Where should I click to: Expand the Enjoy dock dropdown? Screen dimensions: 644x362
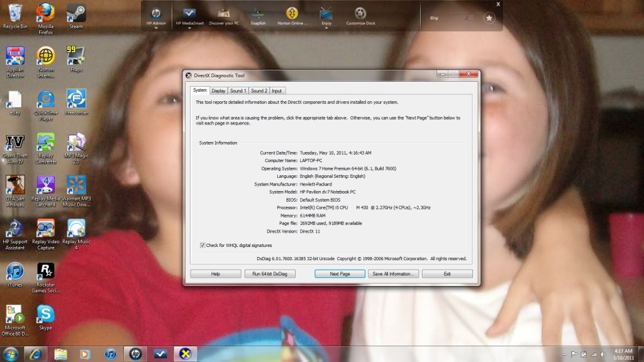[326, 28]
